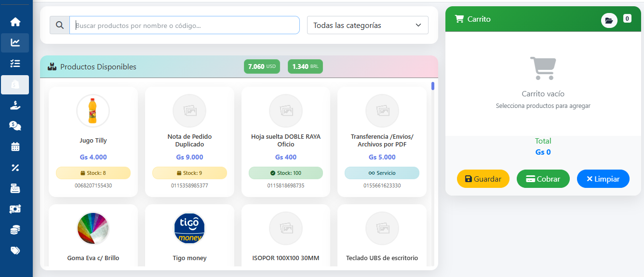
Task: Select Goma Eva c/ Brillo name
Action: [93, 258]
